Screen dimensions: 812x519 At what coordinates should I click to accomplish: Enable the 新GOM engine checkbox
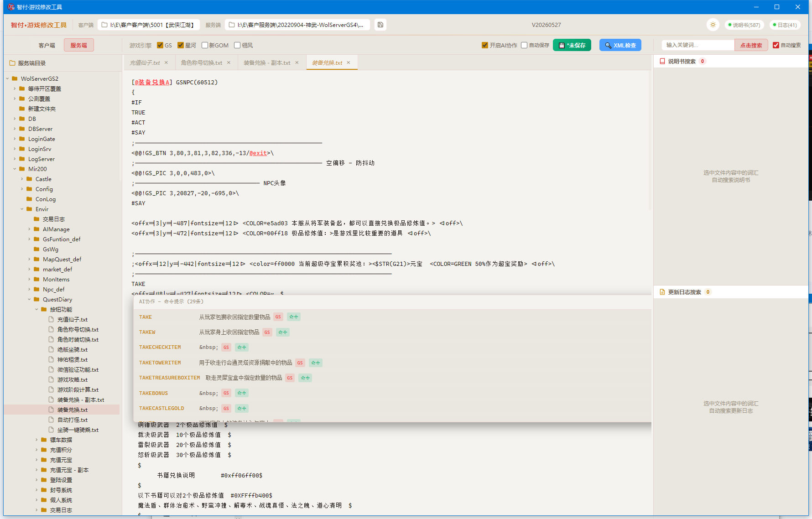205,45
